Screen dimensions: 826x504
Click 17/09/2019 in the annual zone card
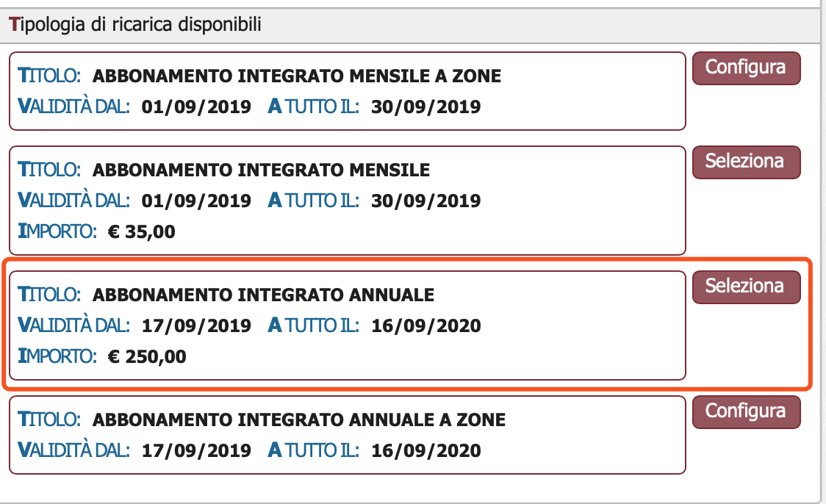(196, 451)
